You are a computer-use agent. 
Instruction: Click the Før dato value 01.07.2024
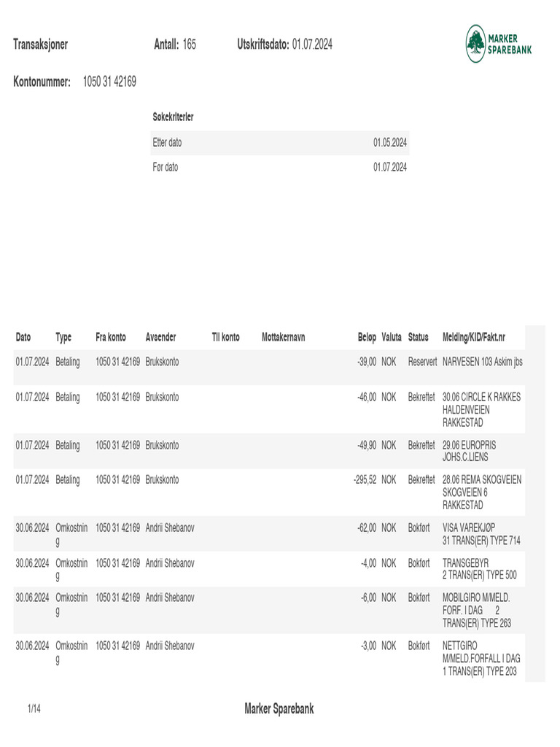click(x=390, y=167)
